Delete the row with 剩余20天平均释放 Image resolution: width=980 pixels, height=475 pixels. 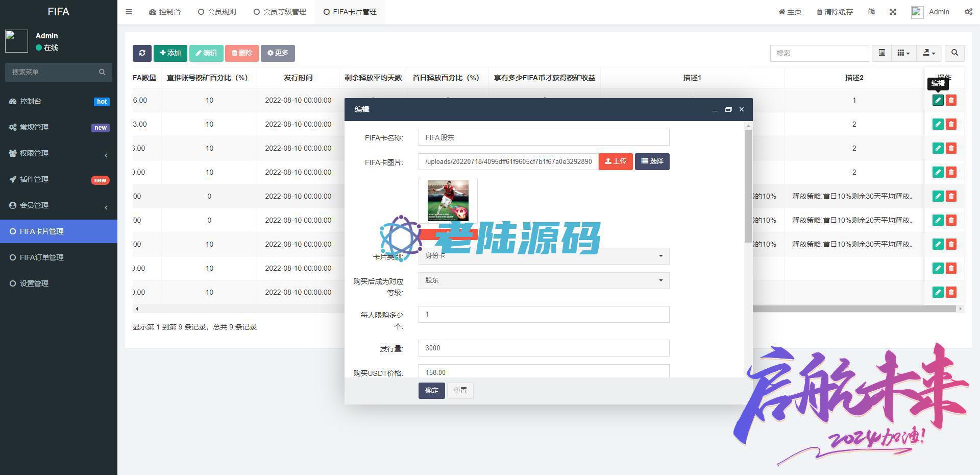coord(951,220)
